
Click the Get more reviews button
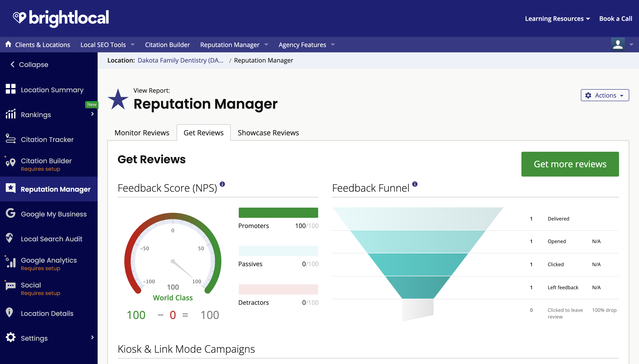(x=570, y=164)
